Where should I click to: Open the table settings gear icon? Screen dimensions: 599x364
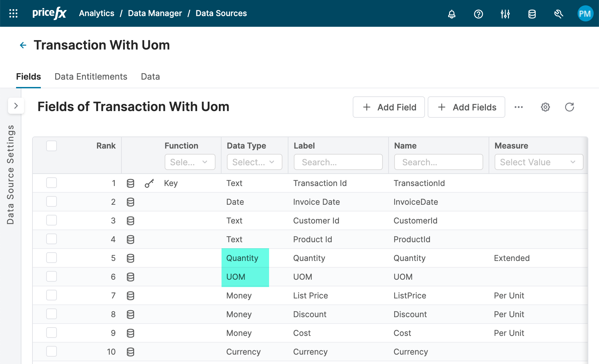pos(545,107)
